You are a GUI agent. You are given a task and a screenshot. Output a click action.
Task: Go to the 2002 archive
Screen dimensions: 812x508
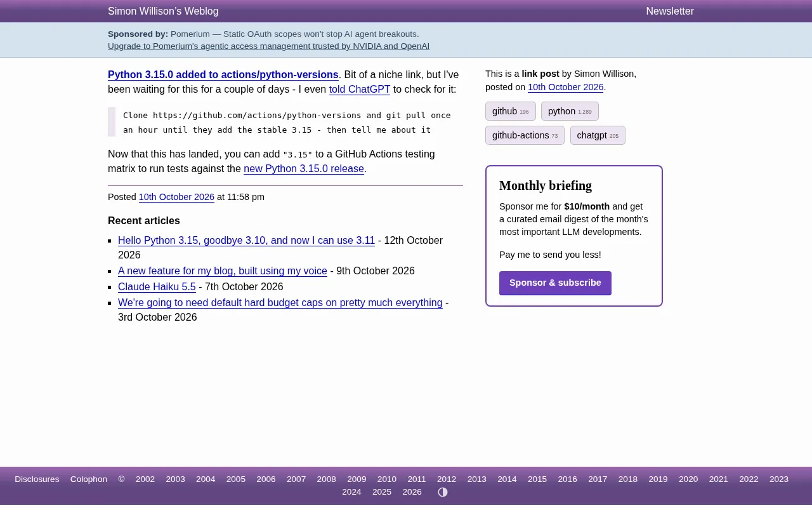pos(145,479)
